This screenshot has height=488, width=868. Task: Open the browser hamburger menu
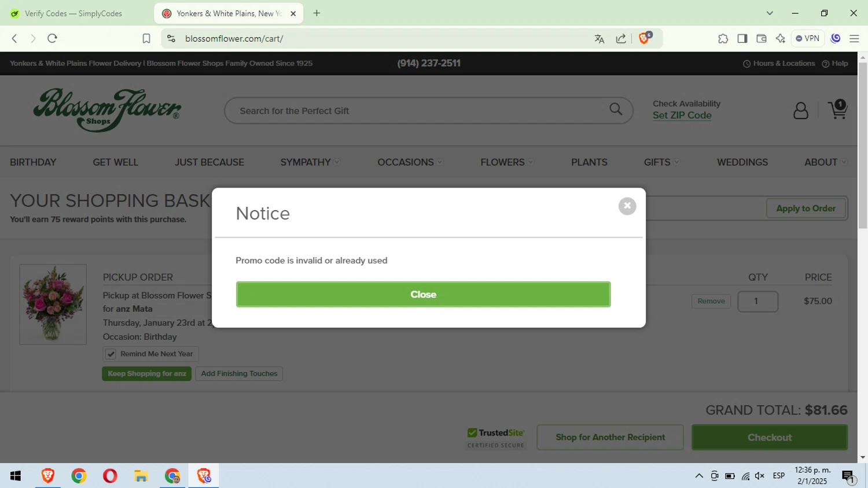coord(854,38)
